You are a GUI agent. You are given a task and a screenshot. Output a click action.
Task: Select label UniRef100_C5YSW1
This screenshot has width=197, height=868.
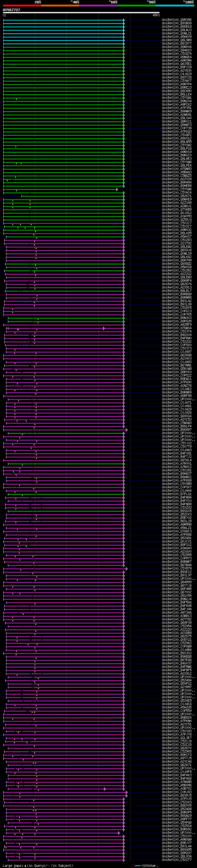(x=177, y=98)
